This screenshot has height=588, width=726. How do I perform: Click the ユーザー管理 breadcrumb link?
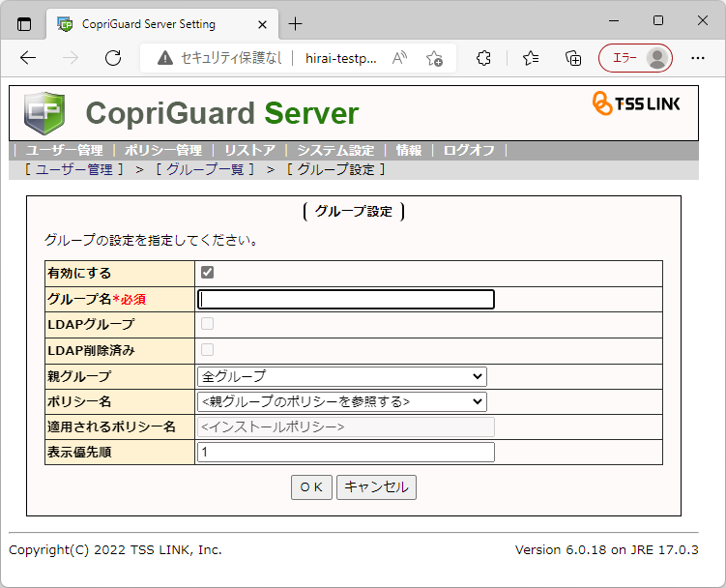[x=74, y=169]
